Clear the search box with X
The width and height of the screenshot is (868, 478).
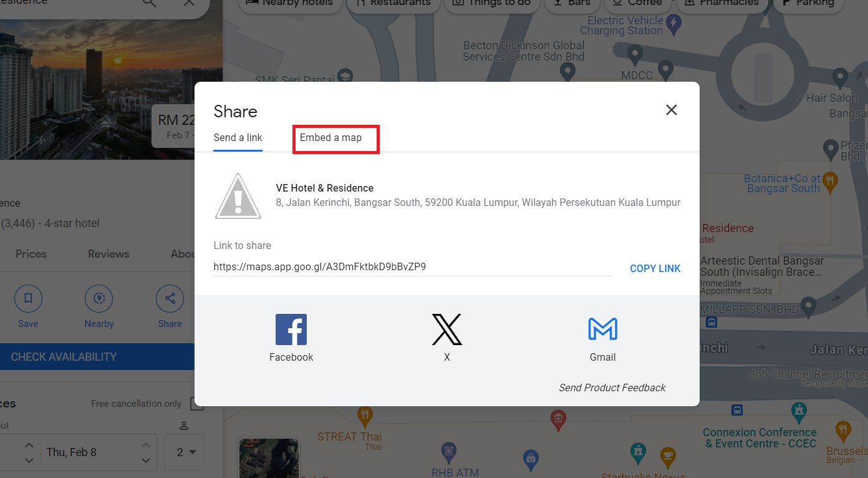(x=189, y=2)
